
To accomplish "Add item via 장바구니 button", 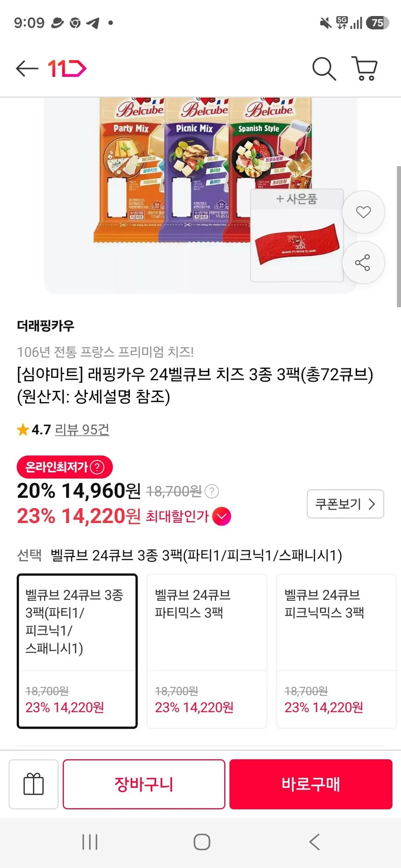I will click(x=144, y=784).
